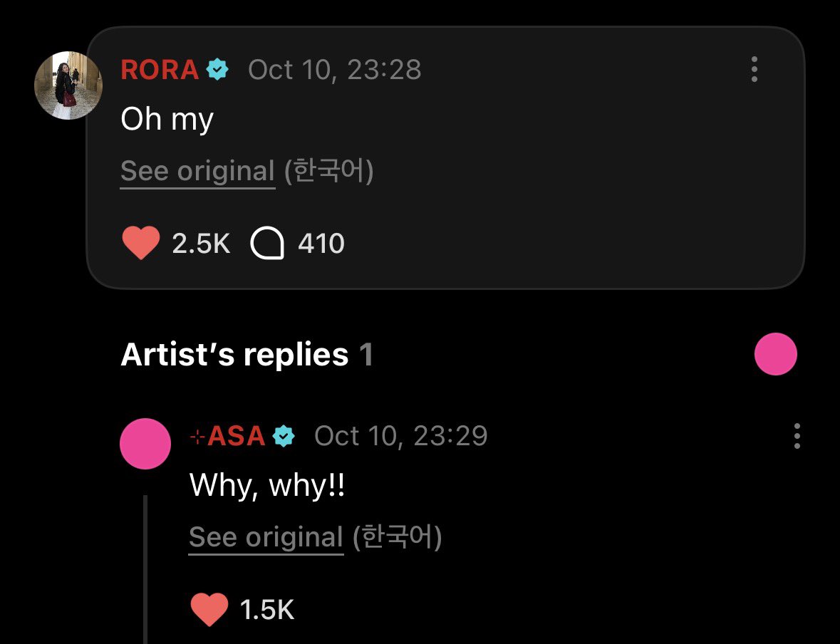The image size is (840, 644).
Task: See original Korean text of RORA's post
Action: pos(197,172)
